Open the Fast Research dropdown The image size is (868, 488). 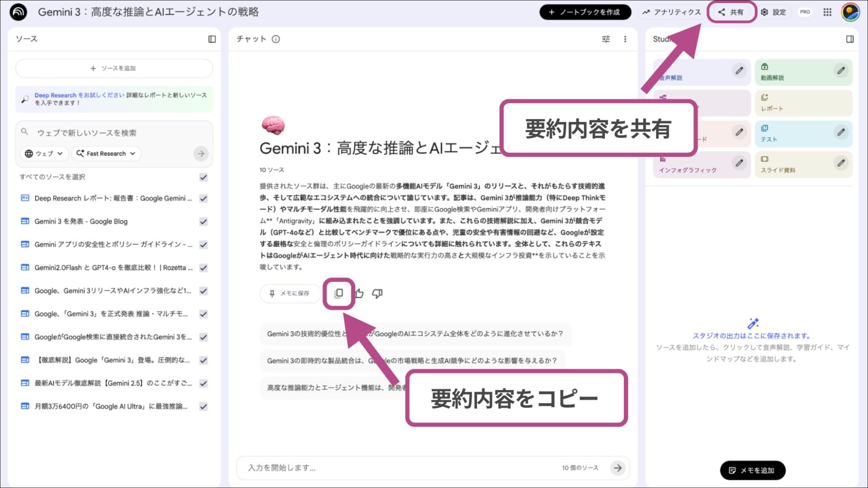pos(106,154)
